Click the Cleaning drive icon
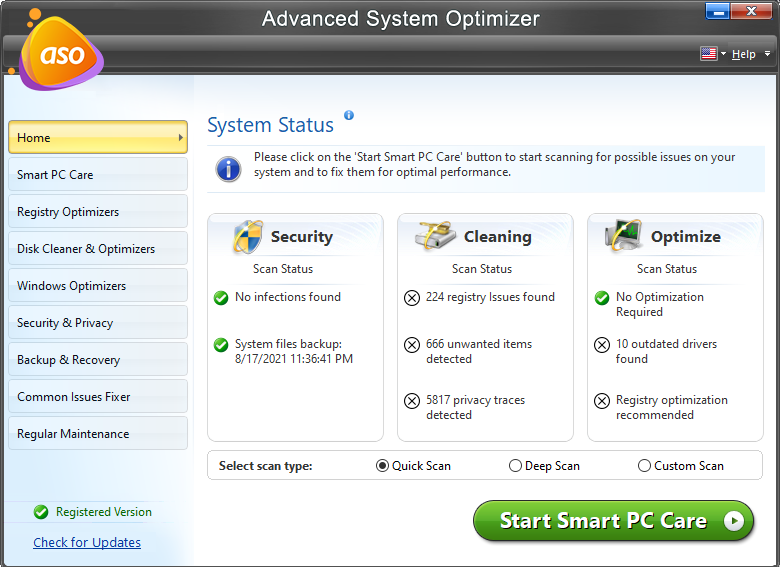 point(436,237)
